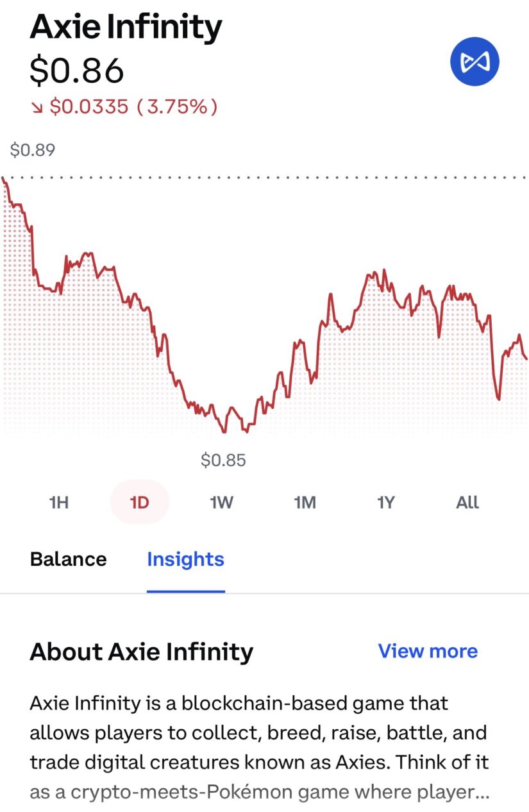This screenshot has width=529, height=812.
Task: Tap the Axie Infinity logo icon
Action: point(474,62)
